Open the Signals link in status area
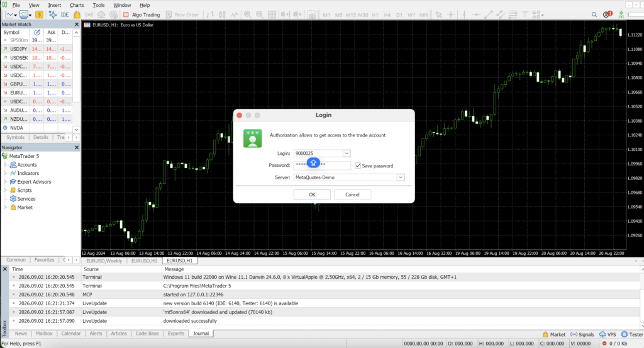 (582, 334)
